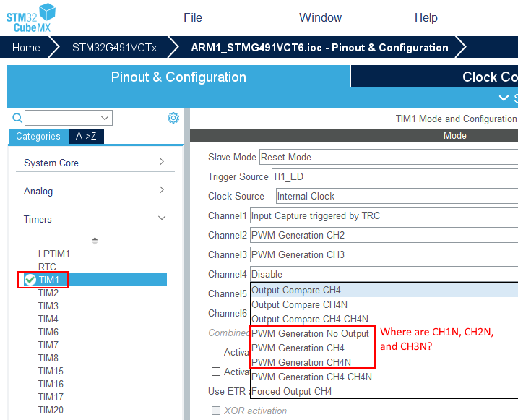The image size is (518, 420).
Task: Choose PWM Generation CH4N option
Action: click(x=384, y=362)
